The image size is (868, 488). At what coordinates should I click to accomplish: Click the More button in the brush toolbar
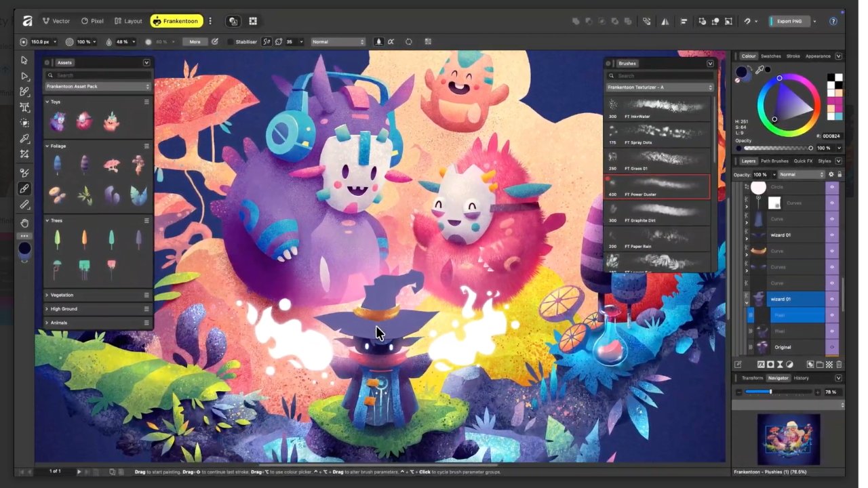tap(195, 41)
